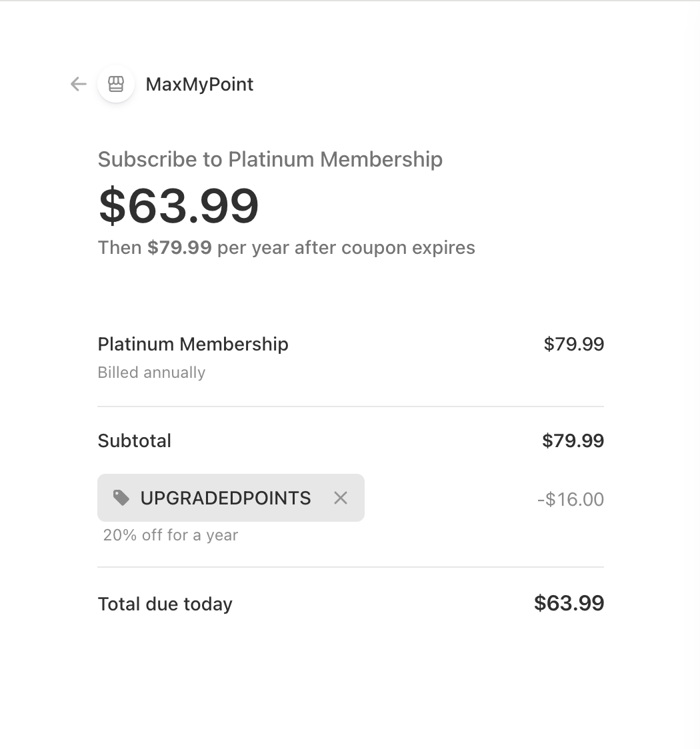Image resolution: width=700 pixels, height=749 pixels.
Task: Click the price tag icon in coupon chip
Action: 121,498
